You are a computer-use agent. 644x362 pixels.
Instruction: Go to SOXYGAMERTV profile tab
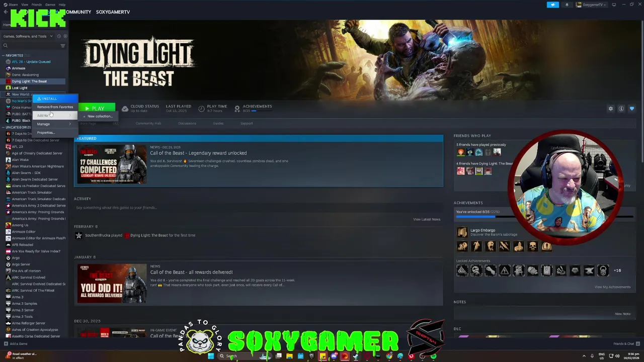(113, 12)
